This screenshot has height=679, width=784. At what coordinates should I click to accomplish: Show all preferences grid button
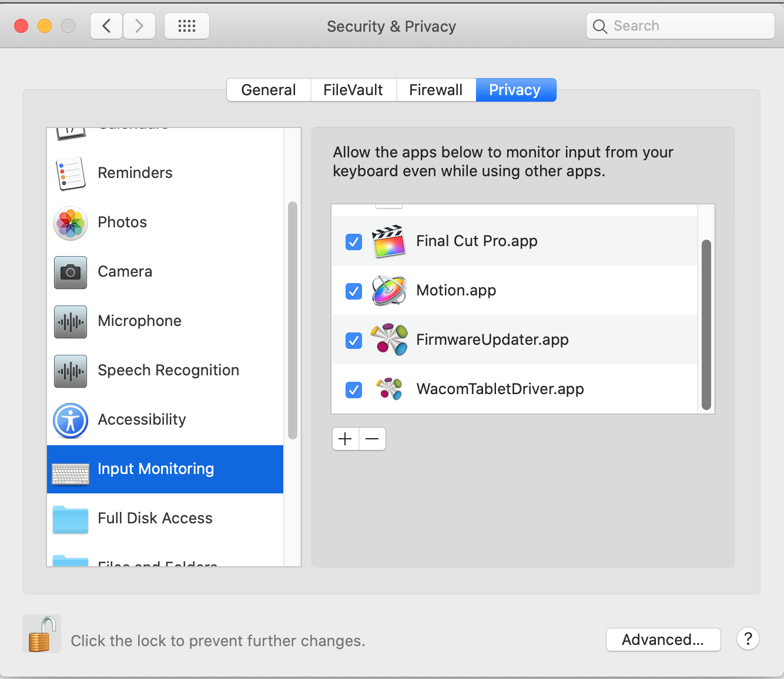(x=187, y=26)
